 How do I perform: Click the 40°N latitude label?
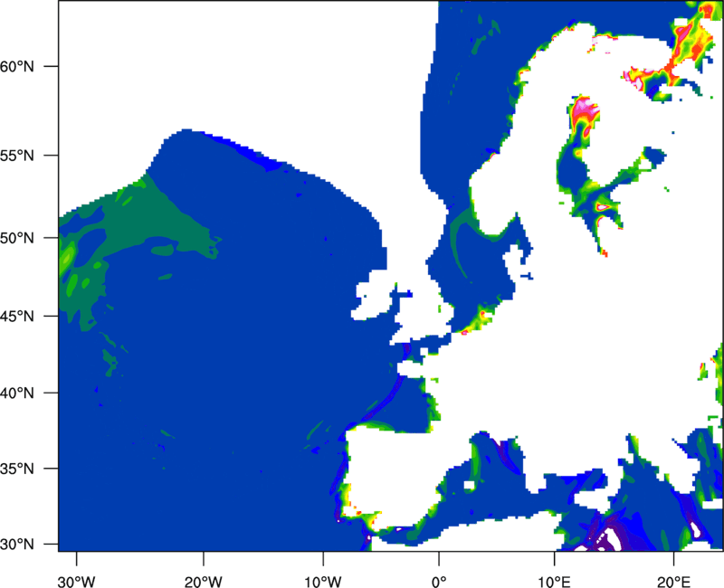(17, 394)
